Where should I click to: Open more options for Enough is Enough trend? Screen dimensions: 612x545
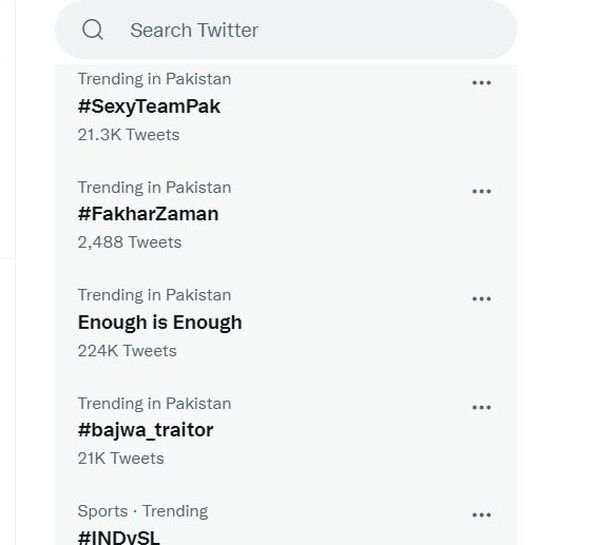[x=481, y=299]
